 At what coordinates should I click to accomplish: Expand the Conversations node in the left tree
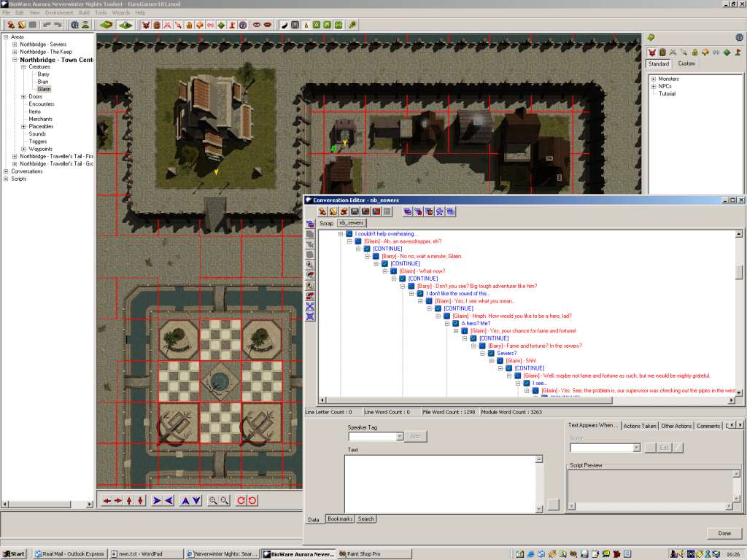click(6, 171)
